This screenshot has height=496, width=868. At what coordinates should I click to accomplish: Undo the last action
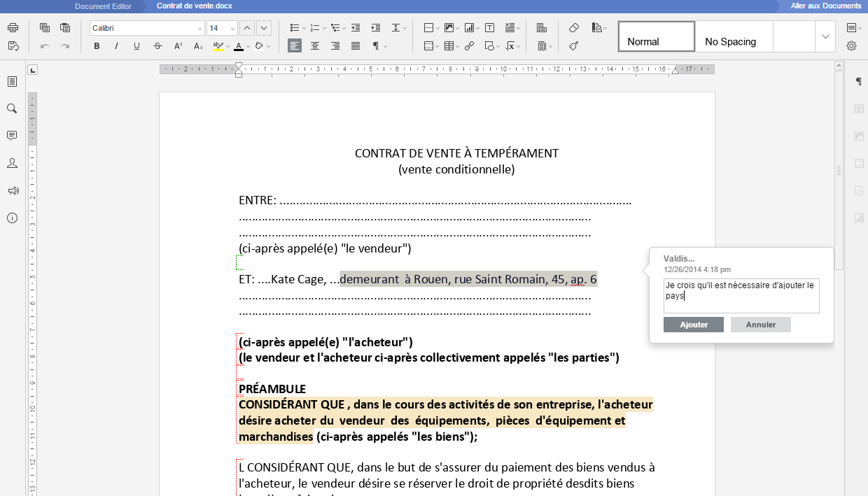pos(45,46)
